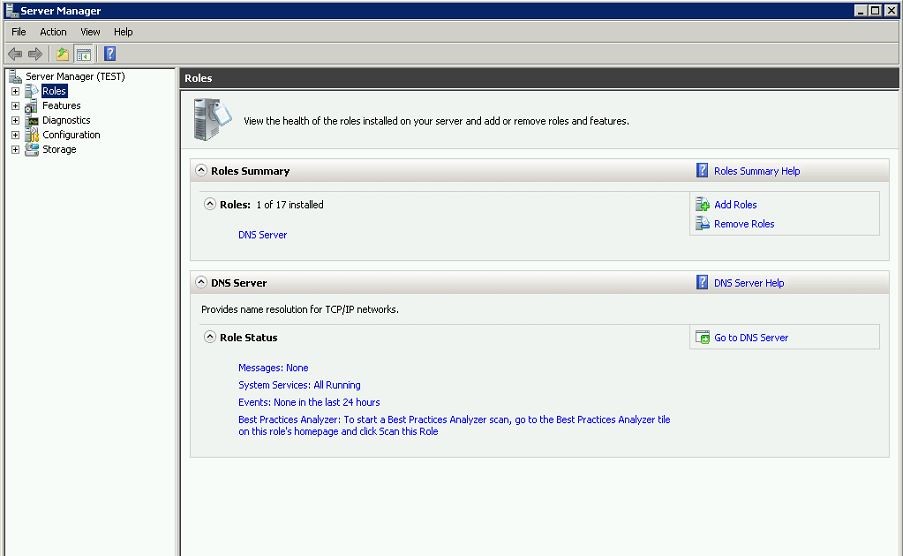The width and height of the screenshot is (903, 556).
Task: Select the Roles label in the tree
Action: (x=54, y=91)
